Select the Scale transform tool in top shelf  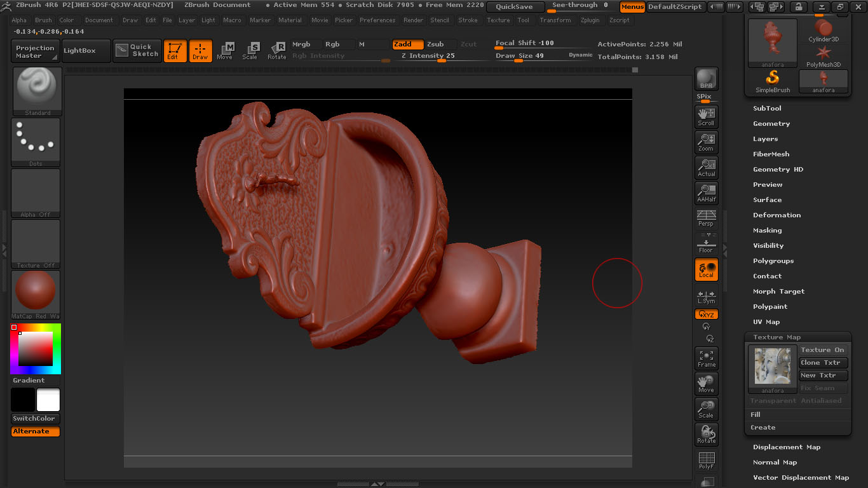(250, 51)
